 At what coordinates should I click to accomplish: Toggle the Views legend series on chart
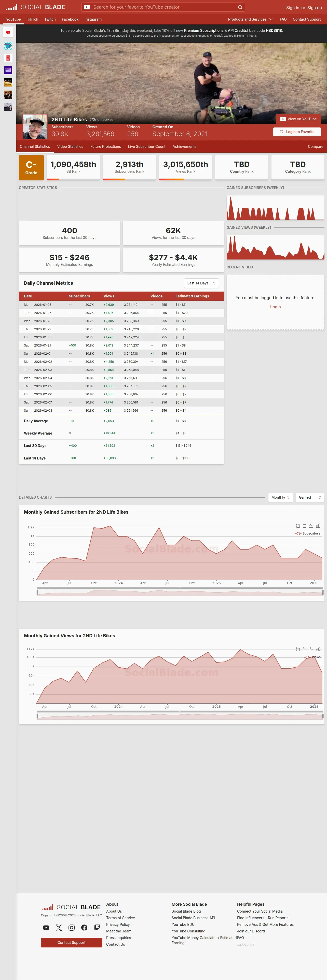[312, 657]
